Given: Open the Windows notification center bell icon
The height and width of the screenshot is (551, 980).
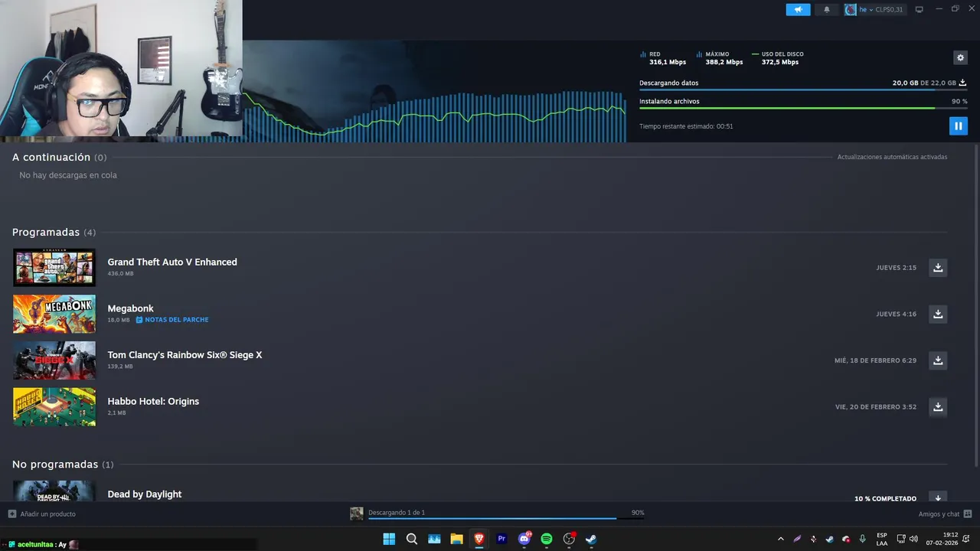Looking at the screenshot, I should [967, 539].
